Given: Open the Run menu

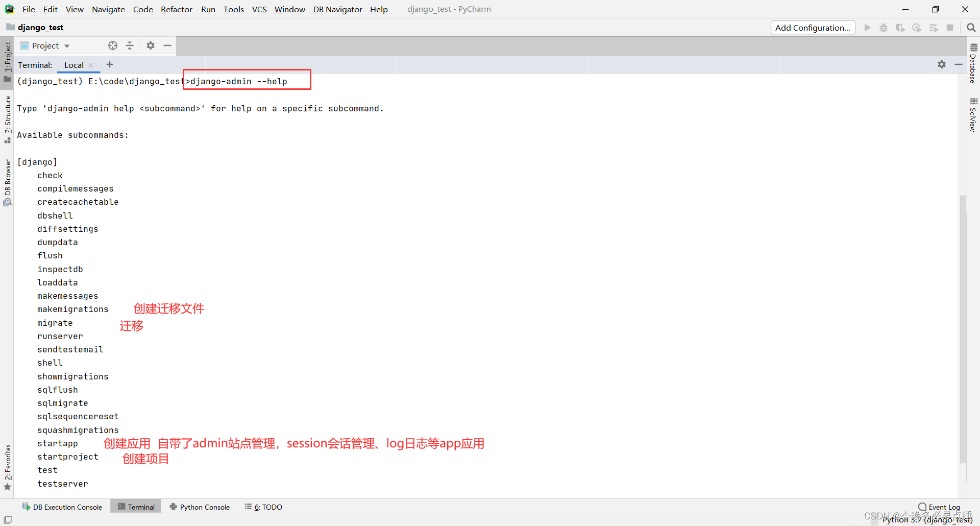Looking at the screenshot, I should click(x=208, y=9).
